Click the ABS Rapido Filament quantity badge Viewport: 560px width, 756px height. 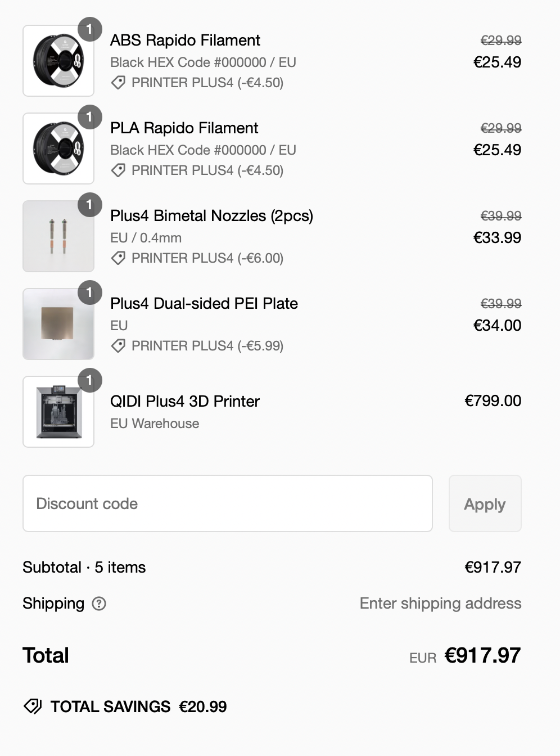point(89,29)
